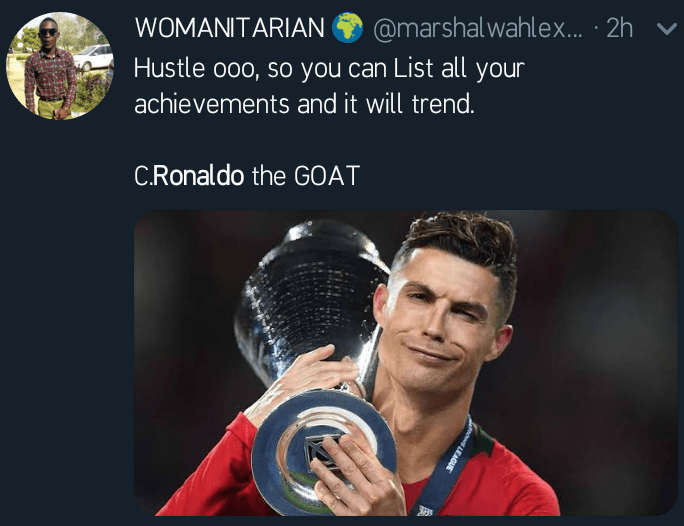Open WOMANITARIAN's round profile avatar
This screenshot has height=526, width=684.
point(60,66)
